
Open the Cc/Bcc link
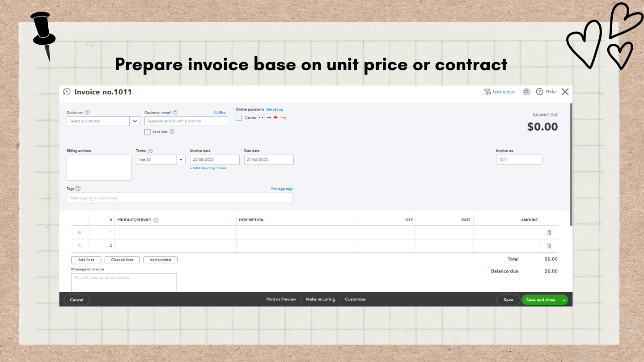[x=220, y=113]
